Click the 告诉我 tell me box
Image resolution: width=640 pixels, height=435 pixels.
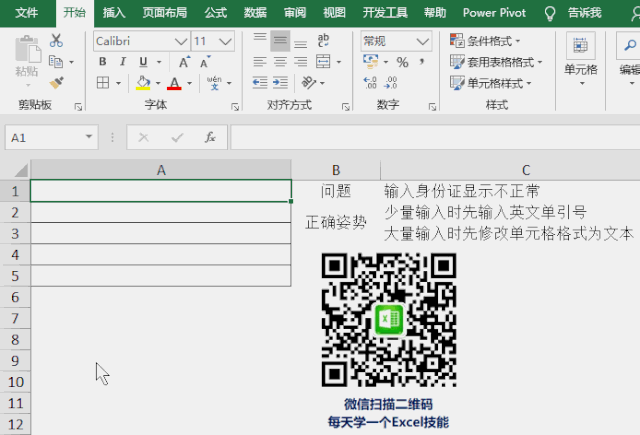pos(584,13)
